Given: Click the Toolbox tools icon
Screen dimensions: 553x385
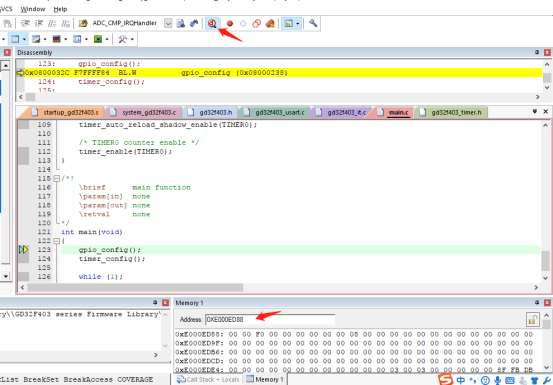Looking at the screenshot, I should [122, 39].
